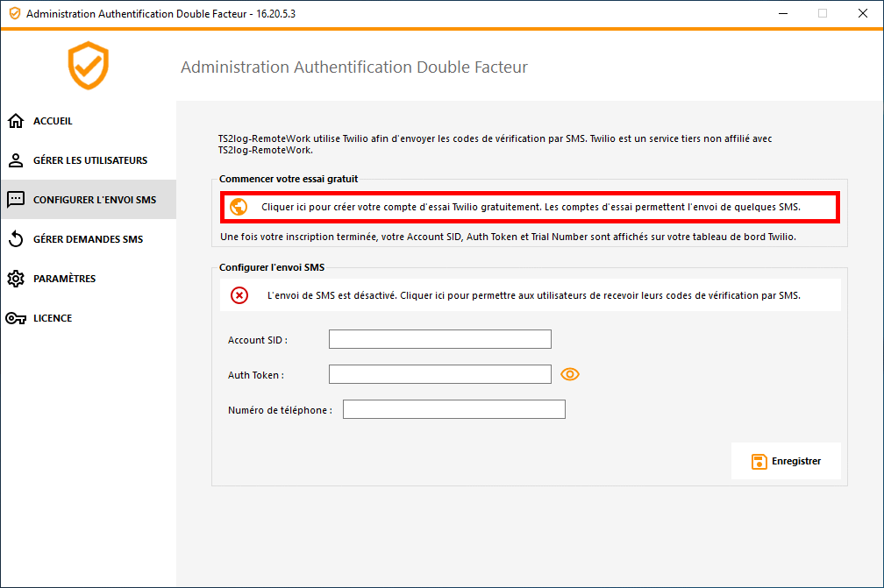Image resolution: width=884 pixels, height=588 pixels.
Task: Click the small shield icon in title bar
Action: 15,13
